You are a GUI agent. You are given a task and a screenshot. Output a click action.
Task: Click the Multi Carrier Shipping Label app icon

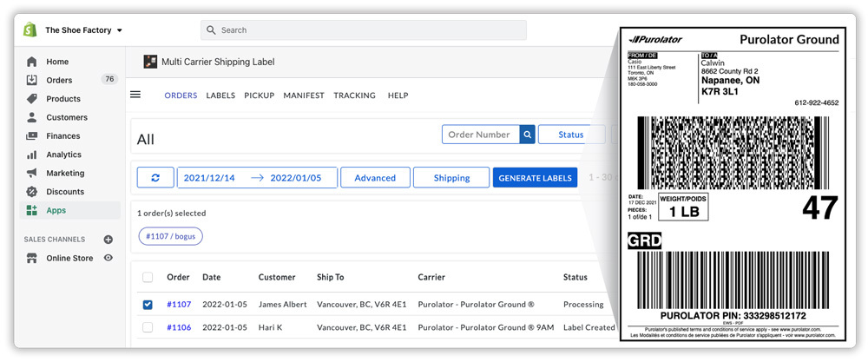pos(149,62)
